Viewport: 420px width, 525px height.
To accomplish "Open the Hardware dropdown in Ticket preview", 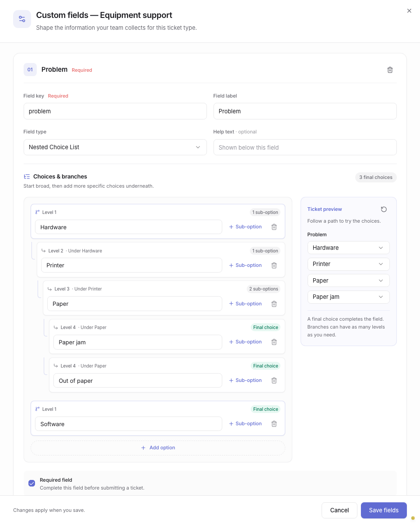I will pos(348,248).
